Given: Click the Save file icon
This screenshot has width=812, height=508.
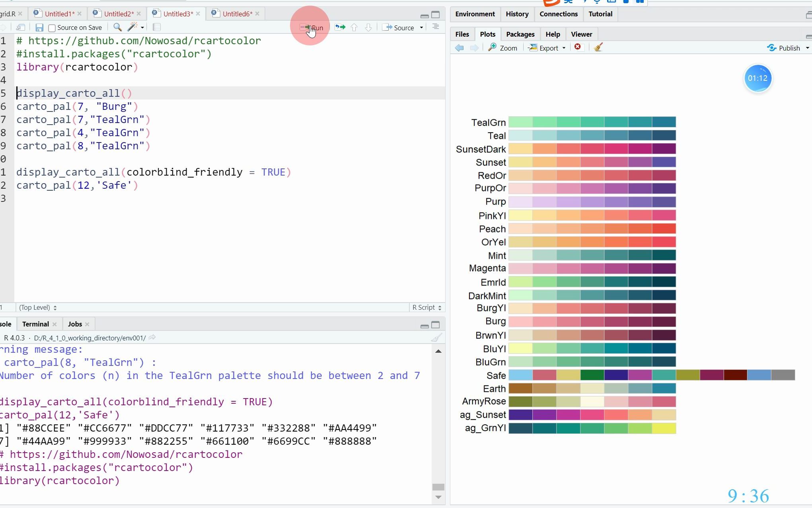Looking at the screenshot, I should point(38,27).
